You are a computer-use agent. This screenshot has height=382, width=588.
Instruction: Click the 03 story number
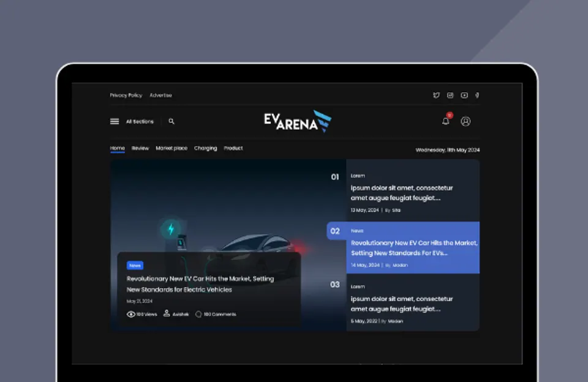click(335, 285)
